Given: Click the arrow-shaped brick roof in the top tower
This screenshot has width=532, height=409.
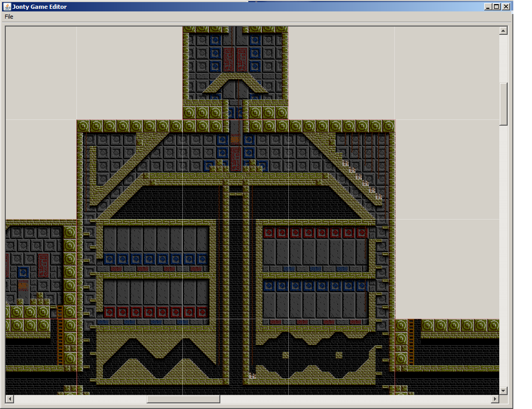Looking at the screenshot, I should 235,82.
